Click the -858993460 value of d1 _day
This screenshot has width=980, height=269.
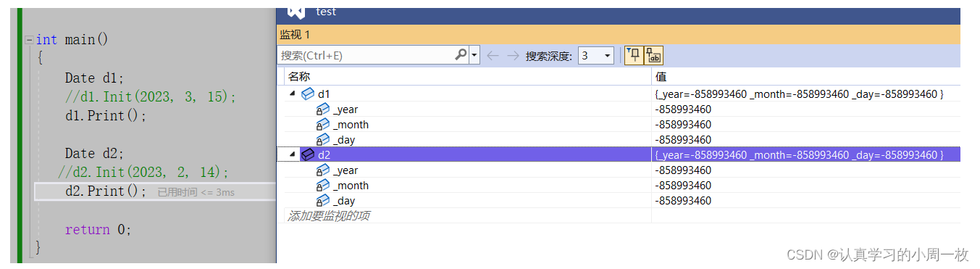(x=683, y=140)
